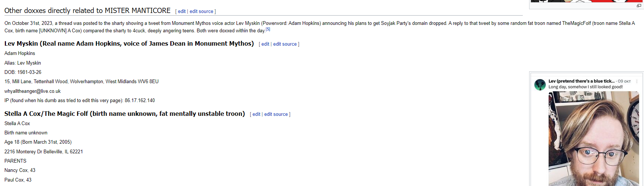
Task: Click the "Other doxxes directly related" heading text
Action: [x=87, y=11]
